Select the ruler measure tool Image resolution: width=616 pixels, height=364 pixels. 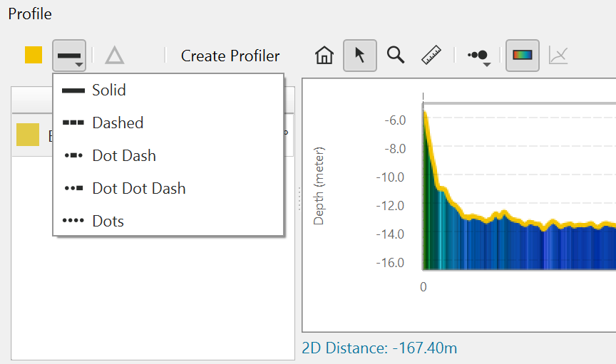pyautogui.click(x=431, y=56)
